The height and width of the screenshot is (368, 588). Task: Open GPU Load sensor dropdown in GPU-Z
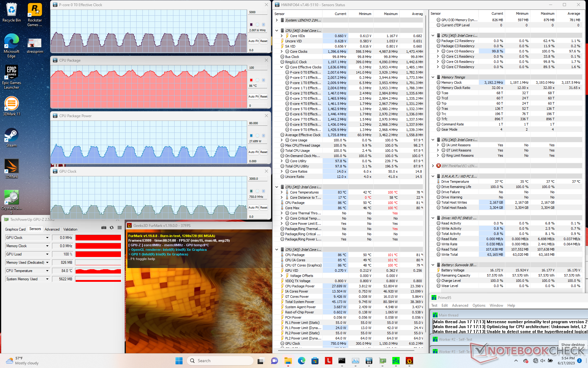click(x=47, y=254)
